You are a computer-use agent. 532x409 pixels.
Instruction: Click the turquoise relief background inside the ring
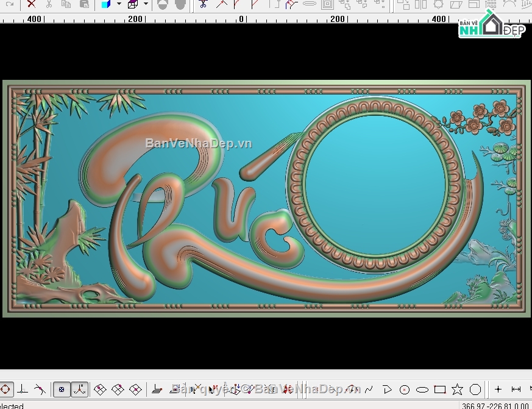[375, 185]
